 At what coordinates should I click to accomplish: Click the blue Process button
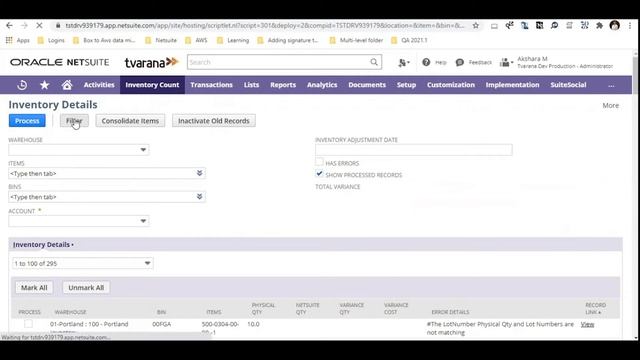click(27, 121)
